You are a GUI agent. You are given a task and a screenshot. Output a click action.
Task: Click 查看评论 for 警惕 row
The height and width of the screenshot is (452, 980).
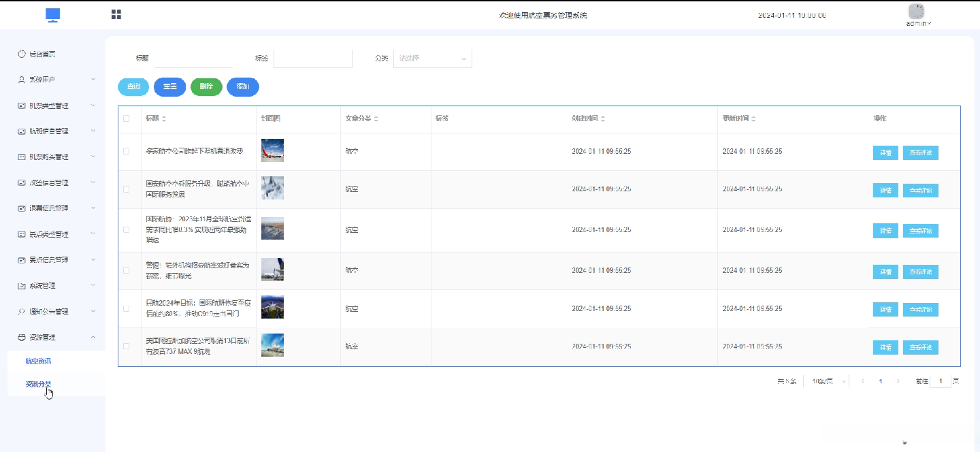pos(921,272)
